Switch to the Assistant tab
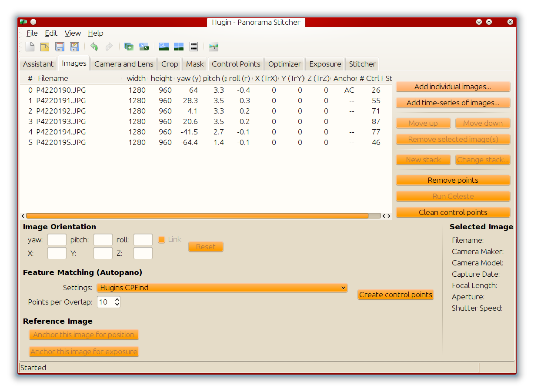This screenshot has height=392, width=534. pyautogui.click(x=38, y=64)
